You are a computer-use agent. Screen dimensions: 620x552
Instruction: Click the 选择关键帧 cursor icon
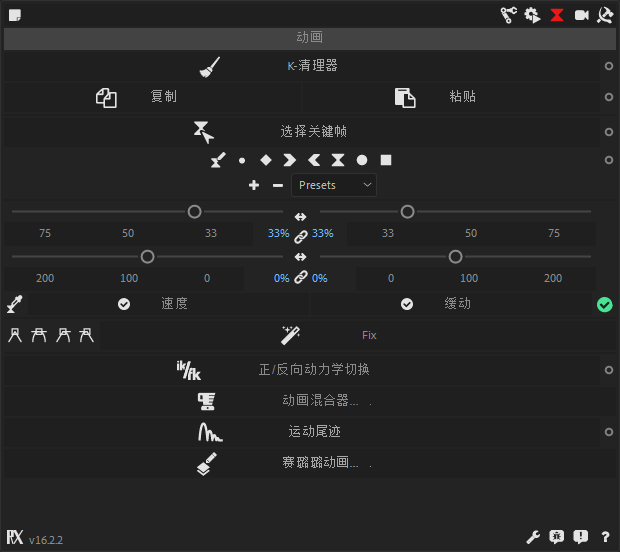click(204, 131)
